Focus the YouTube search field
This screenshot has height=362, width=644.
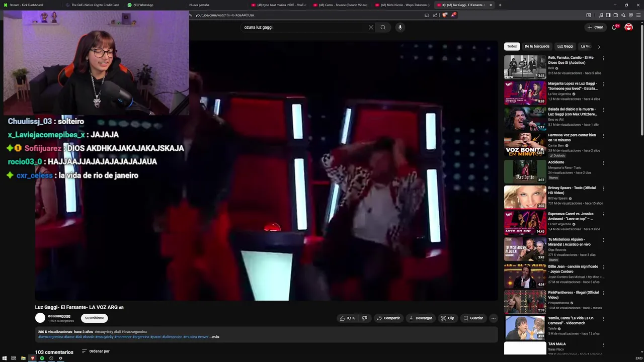click(x=304, y=27)
